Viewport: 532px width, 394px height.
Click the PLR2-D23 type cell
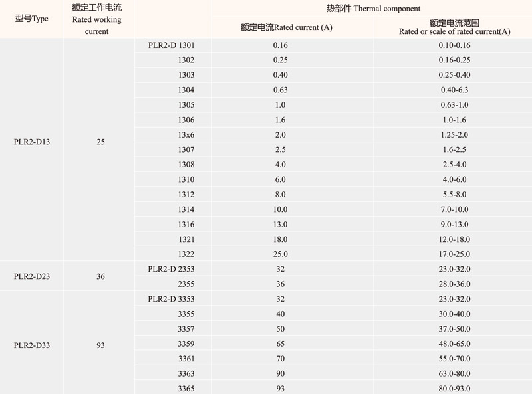click(x=31, y=276)
